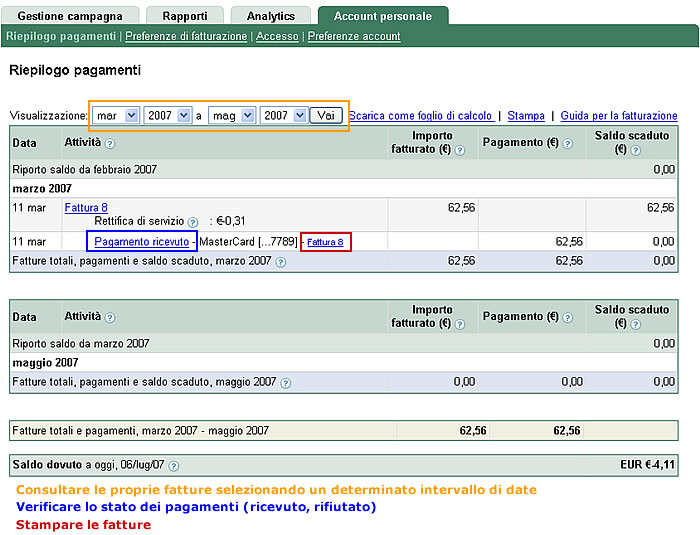
Task: Go to the Analytics tab
Action: point(270,16)
